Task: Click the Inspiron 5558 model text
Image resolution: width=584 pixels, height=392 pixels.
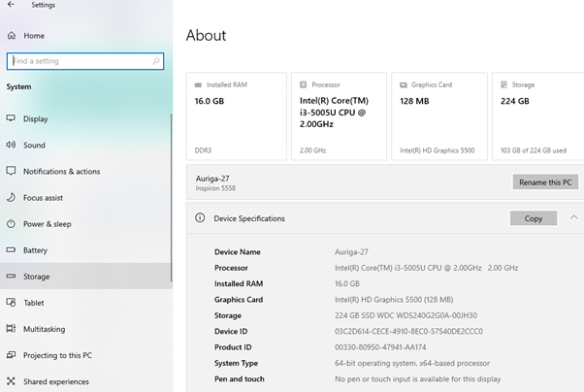Action: coord(215,188)
